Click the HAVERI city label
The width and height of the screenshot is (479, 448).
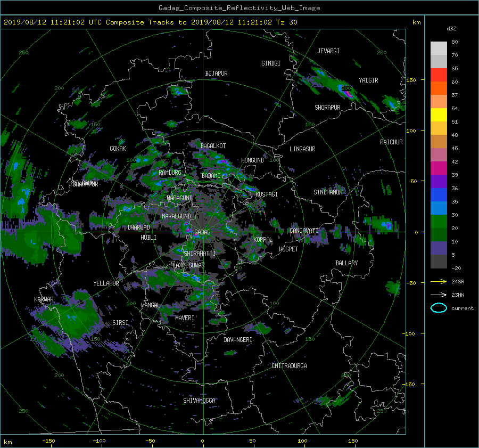point(185,318)
